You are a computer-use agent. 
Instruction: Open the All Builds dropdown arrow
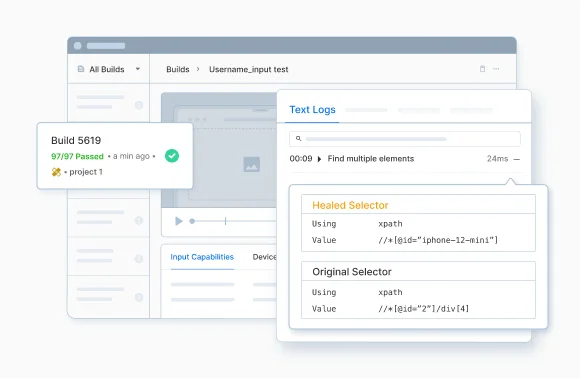pyautogui.click(x=138, y=69)
